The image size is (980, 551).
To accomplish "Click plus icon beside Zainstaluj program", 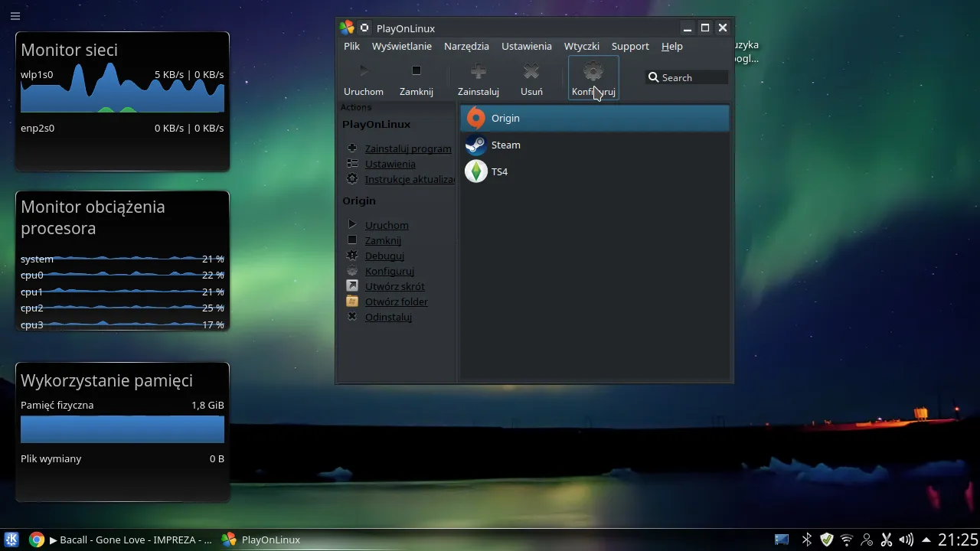I will coord(352,148).
